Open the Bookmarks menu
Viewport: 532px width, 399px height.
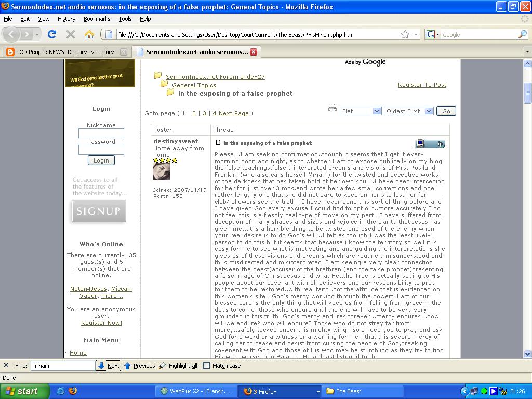pos(97,19)
